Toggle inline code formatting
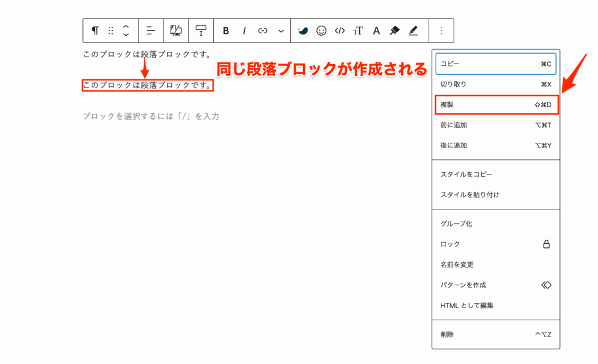 coord(340,30)
